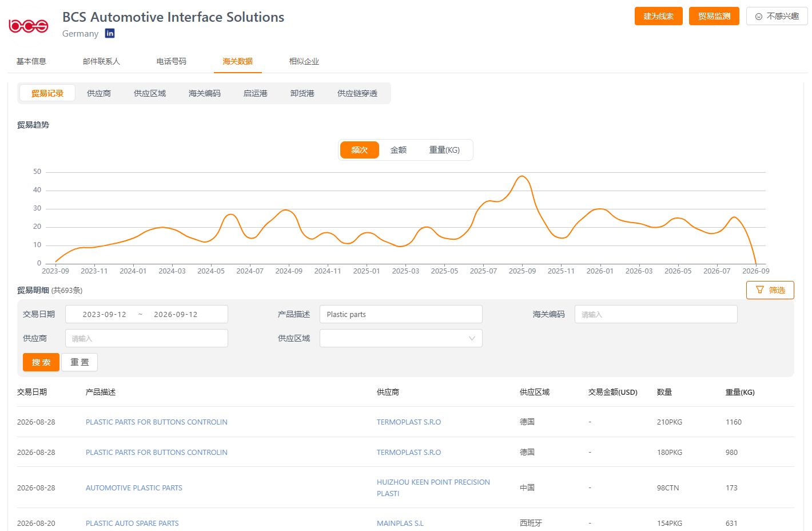Click the BCS company logo
812x531 pixels.
coord(29,26)
